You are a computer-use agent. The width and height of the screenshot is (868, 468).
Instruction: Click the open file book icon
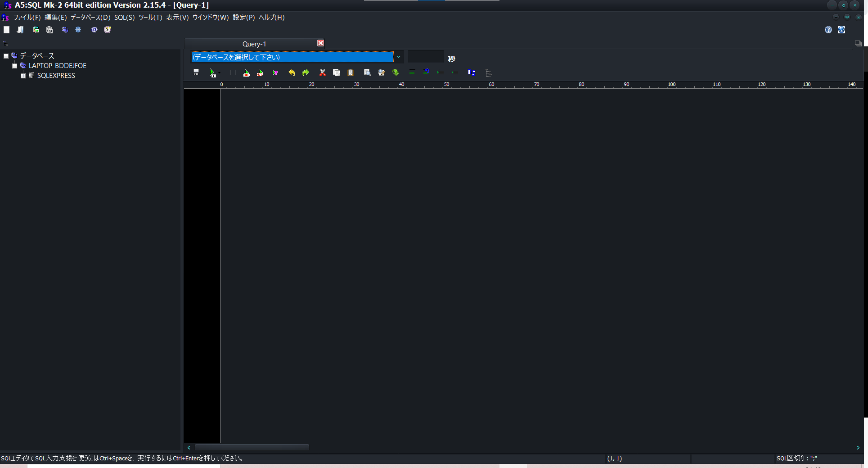[20, 30]
